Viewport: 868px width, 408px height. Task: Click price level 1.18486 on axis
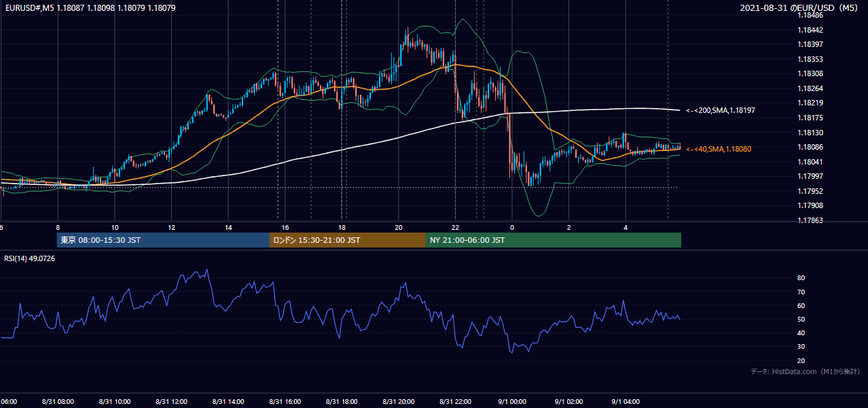[x=810, y=15]
